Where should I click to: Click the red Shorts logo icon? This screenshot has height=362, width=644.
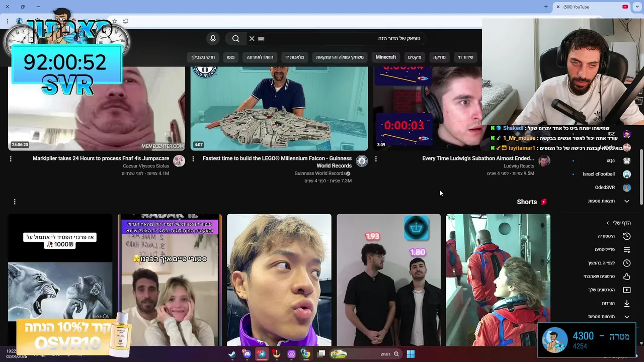(544, 202)
